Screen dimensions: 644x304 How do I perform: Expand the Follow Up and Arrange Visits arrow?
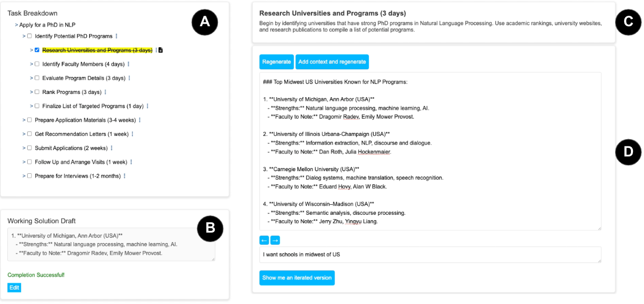coord(24,162)
